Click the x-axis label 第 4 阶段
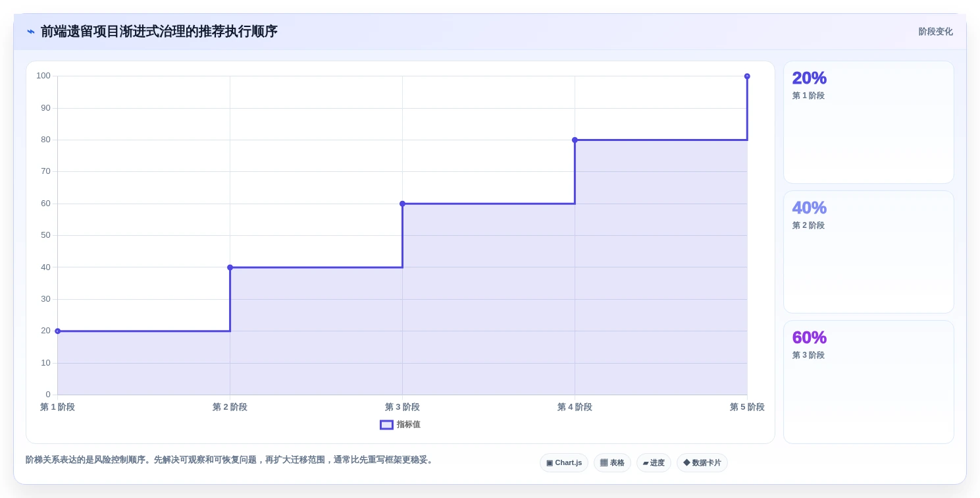 (x=575, y=407)
